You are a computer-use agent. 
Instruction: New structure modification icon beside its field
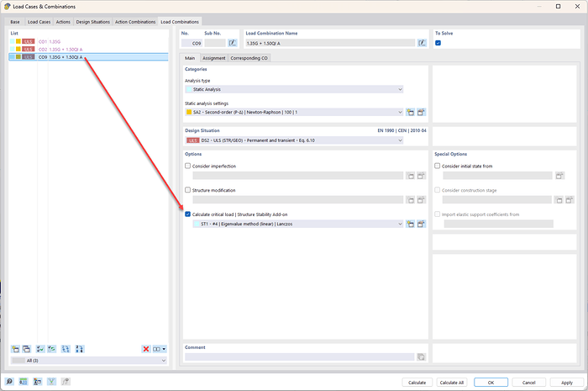point(411,200)
